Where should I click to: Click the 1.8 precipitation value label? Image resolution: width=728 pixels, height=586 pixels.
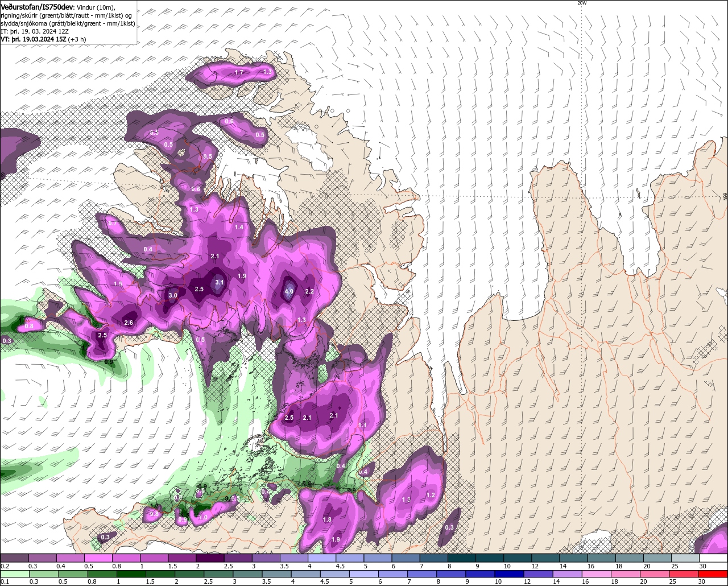327,519
